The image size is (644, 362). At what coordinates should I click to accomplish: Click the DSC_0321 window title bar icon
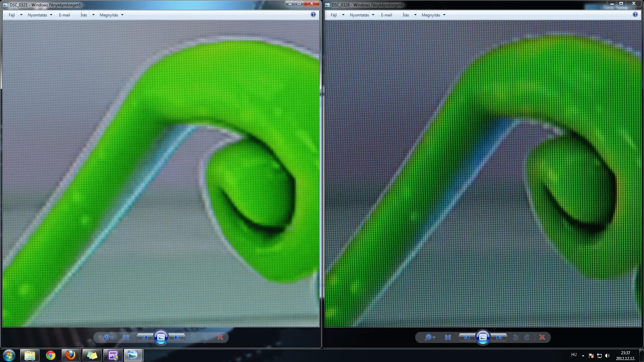tap(5, 5)
